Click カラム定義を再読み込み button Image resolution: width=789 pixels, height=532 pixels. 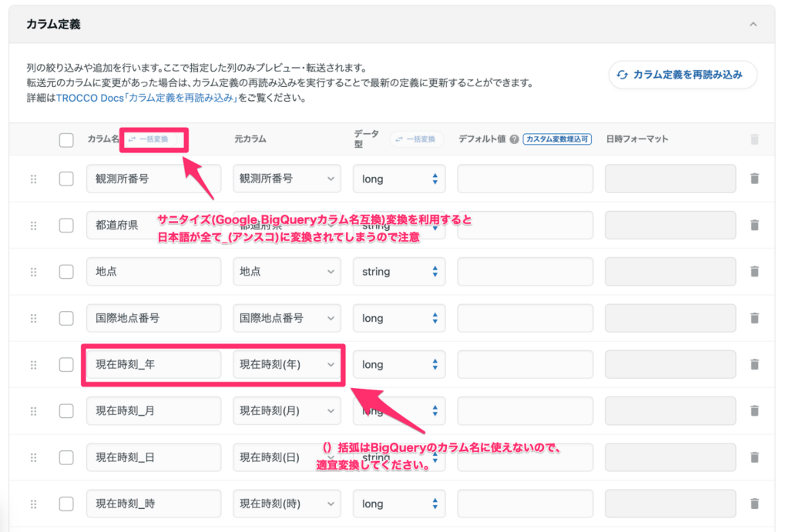683,75
